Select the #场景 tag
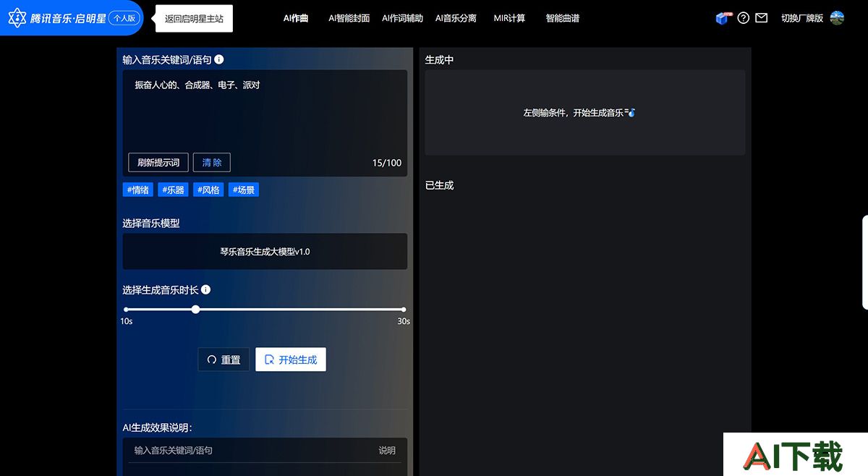 [244, 190]
